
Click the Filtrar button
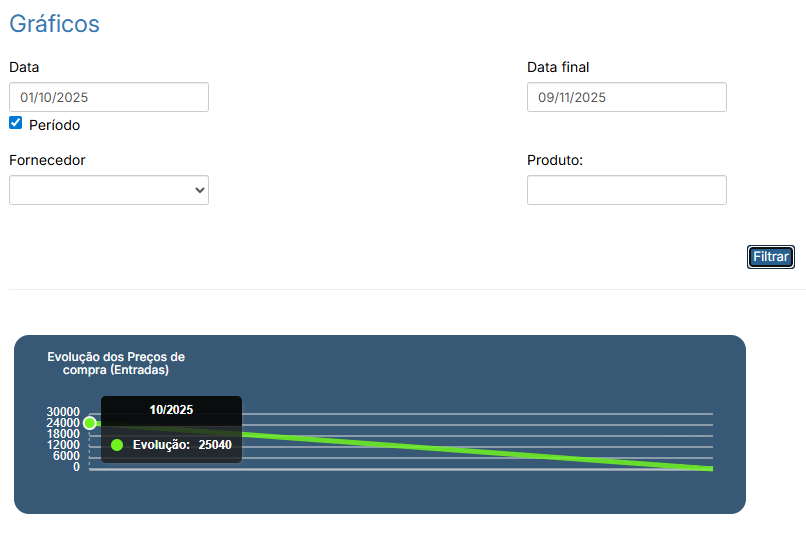tap(770, 257)
